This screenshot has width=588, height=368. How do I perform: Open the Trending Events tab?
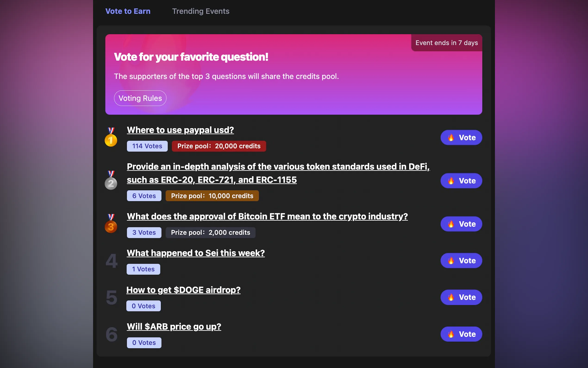click(x=200, y=11)
